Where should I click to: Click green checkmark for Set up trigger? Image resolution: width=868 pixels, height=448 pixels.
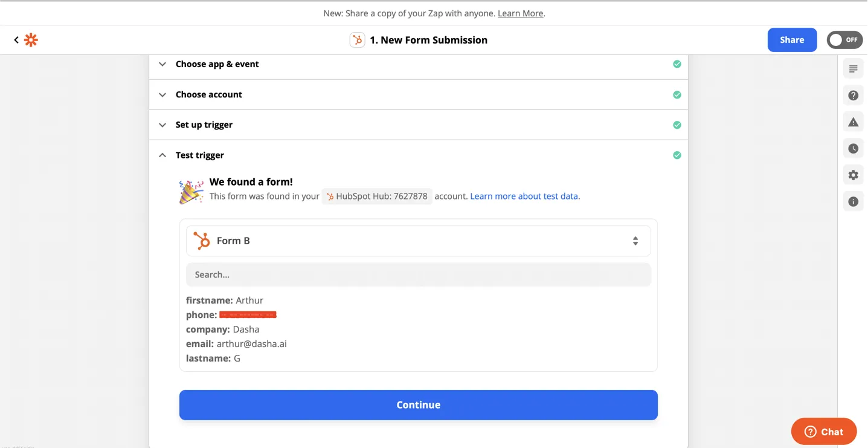677,125
